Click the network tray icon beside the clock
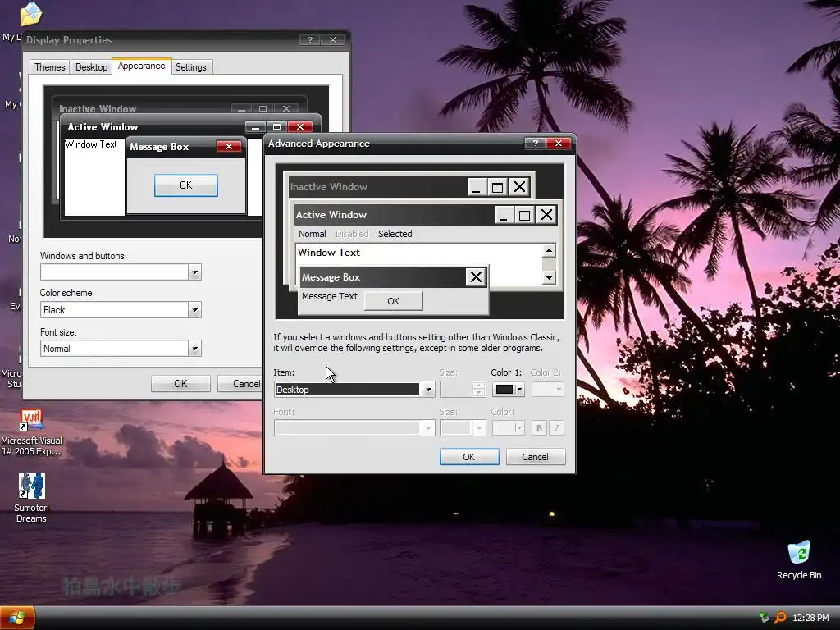 (x=765, y=618)
